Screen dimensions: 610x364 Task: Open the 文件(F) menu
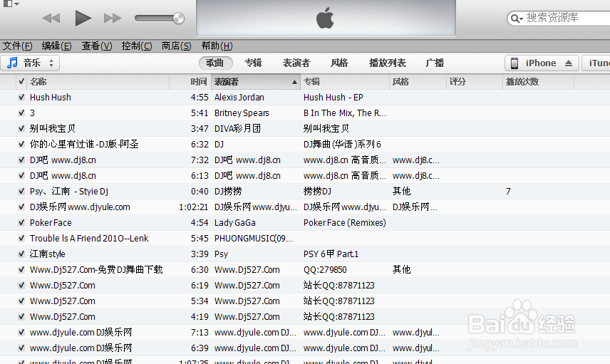(18, 46)
